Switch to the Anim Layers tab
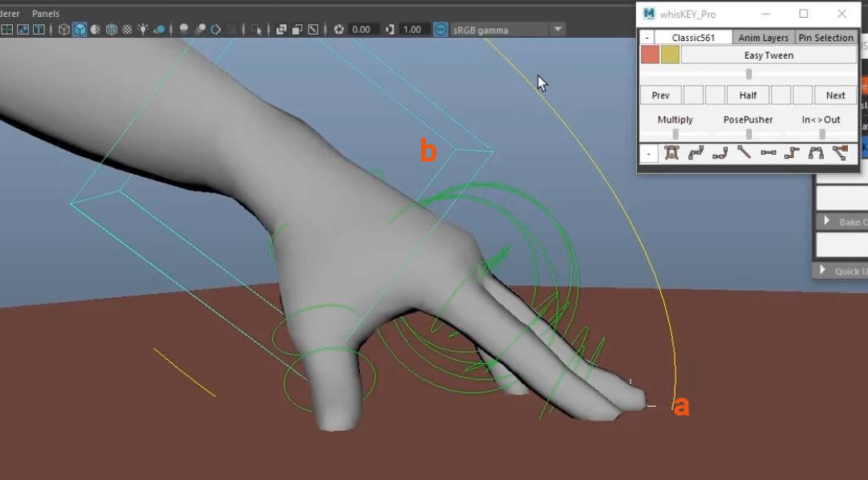 tap(763, 38)
